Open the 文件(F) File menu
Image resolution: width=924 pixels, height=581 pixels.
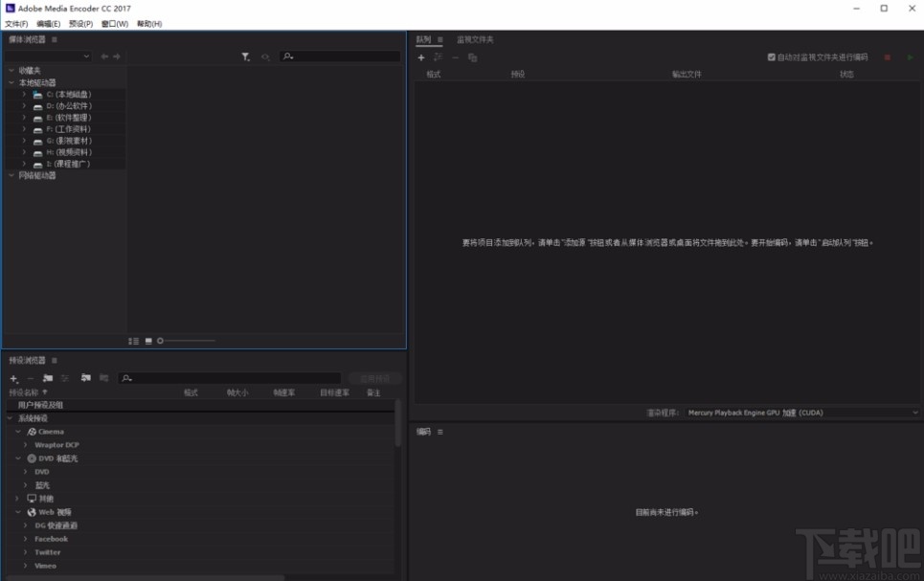(16, 24)
